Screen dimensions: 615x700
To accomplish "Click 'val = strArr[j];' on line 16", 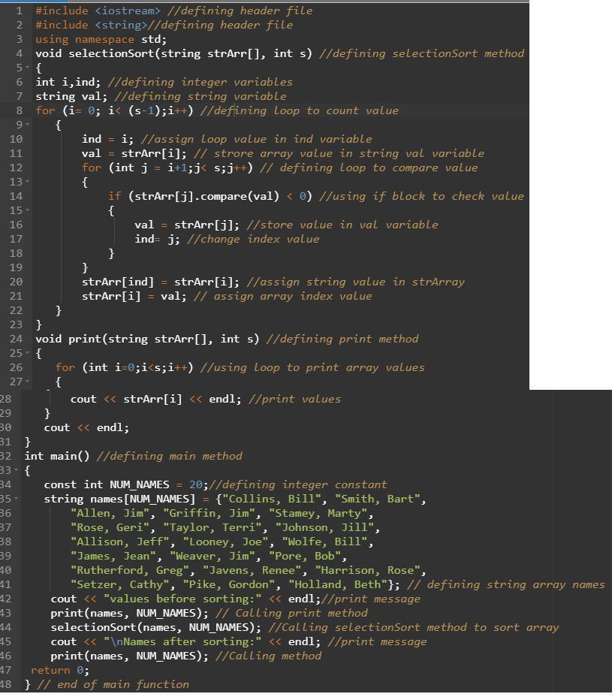I will pos(187,225).
